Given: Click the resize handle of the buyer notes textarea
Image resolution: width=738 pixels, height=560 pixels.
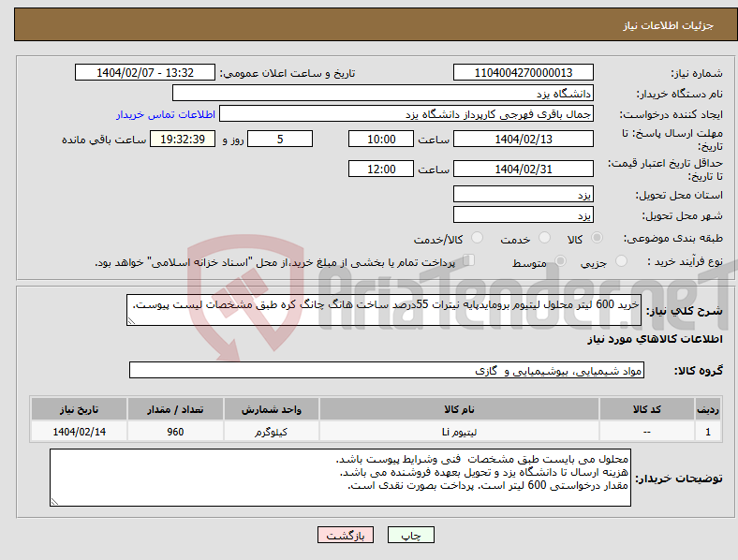Looking at the screenshot, I should [x=54, y=502].
